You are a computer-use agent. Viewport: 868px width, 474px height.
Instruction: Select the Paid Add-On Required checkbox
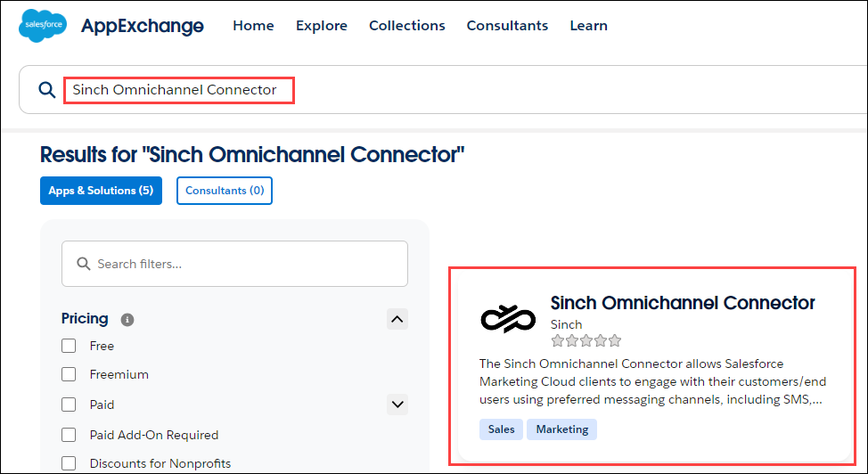coord(69,435)
